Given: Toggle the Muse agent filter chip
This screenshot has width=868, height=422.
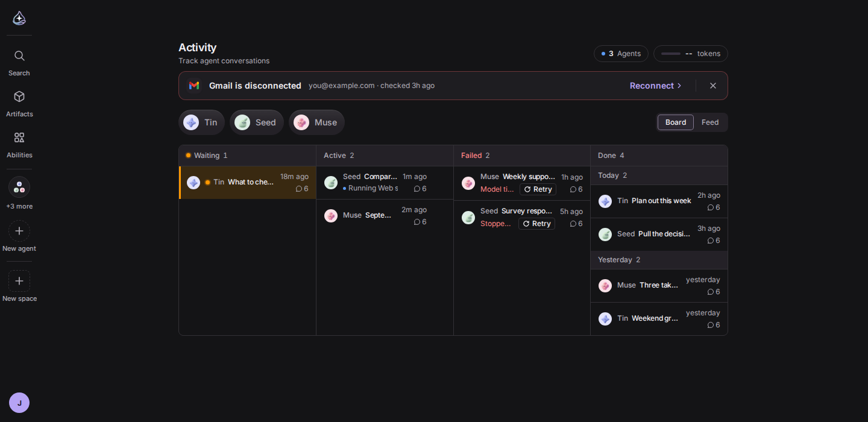Looking at the screenshot, I should click(316, 122).
